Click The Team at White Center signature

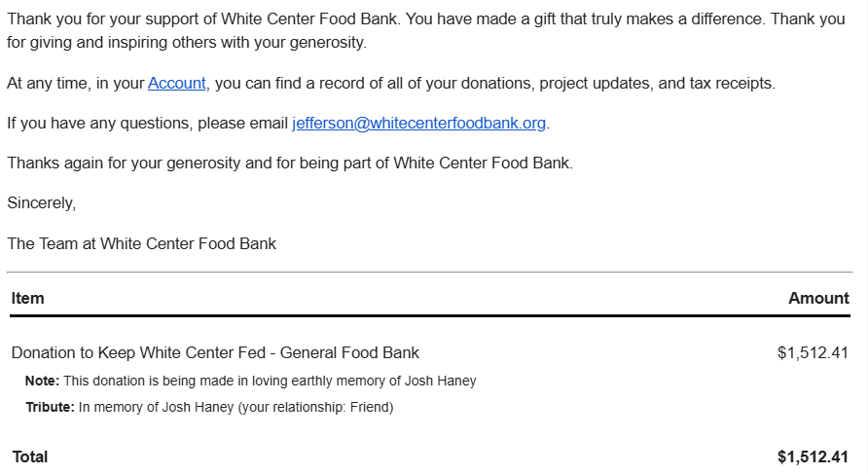pos(141,243)
